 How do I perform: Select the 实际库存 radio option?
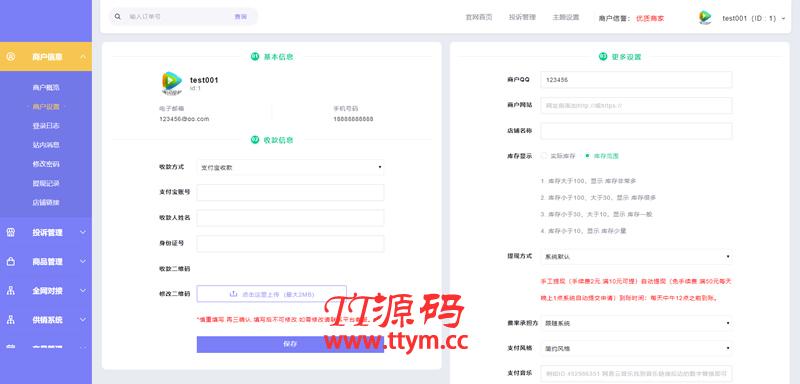(544, 156)
